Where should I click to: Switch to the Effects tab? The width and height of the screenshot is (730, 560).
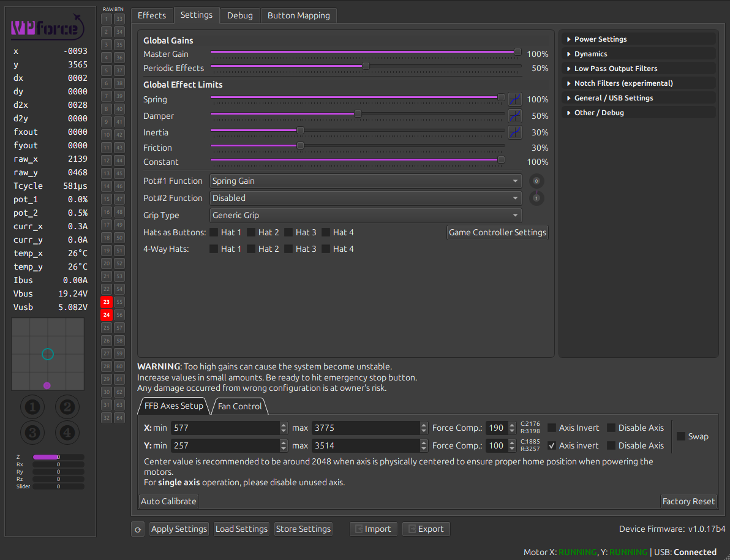tap(152, 15)
